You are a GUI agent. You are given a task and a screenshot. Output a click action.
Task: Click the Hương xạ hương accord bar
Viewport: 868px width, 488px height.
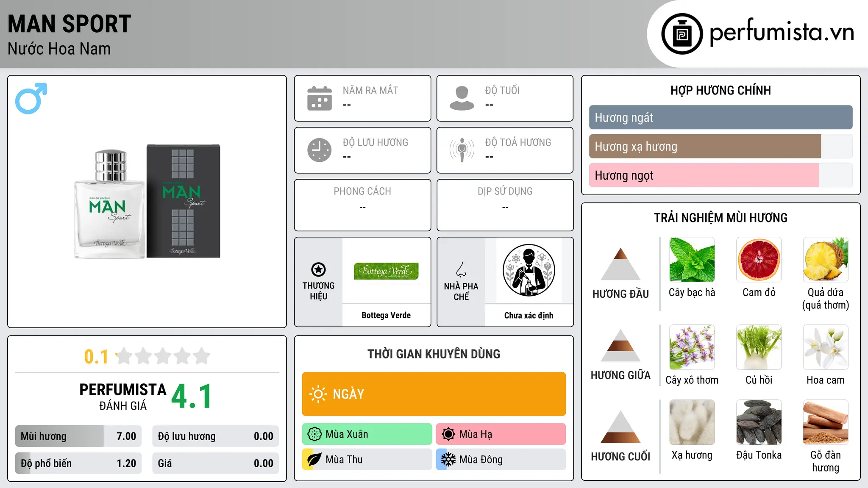[721, 146]
